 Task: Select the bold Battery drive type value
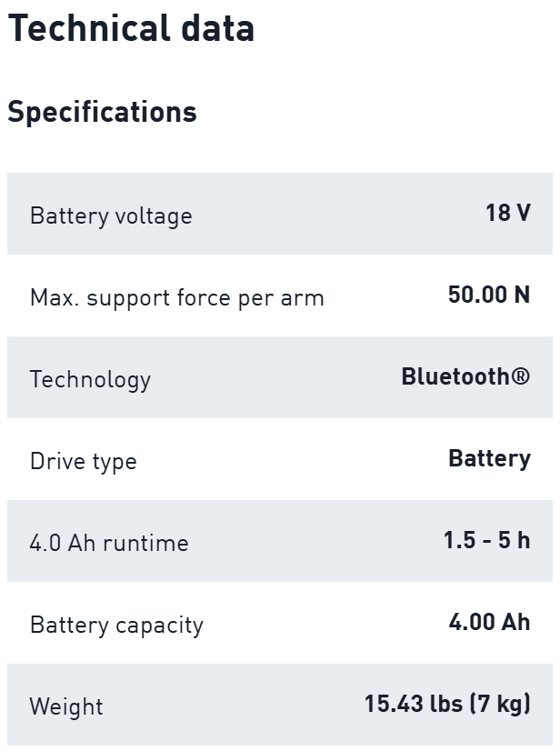click(489, 458)
